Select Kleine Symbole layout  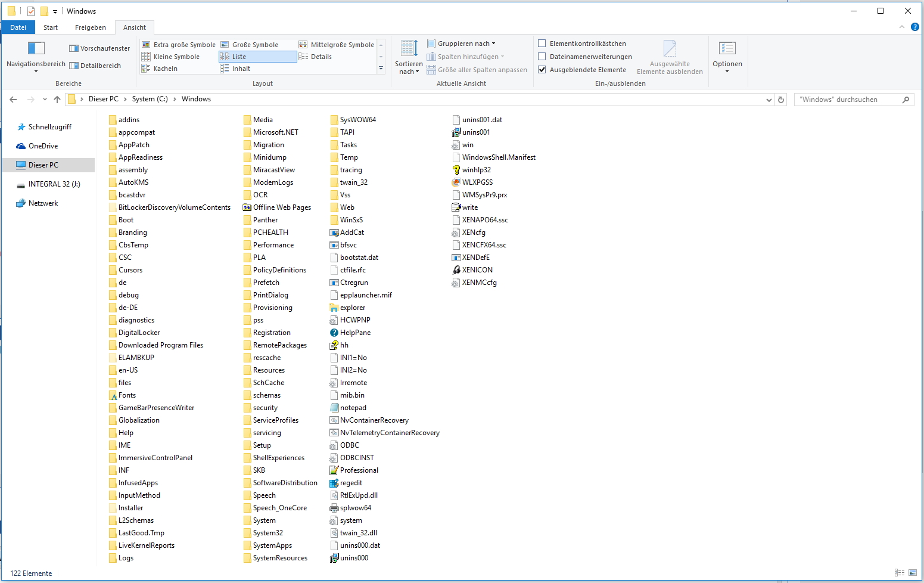point(170,57)
